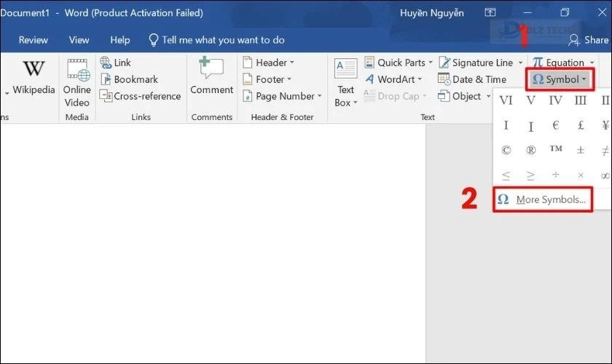Expand the Signature Line dropdown arrow
612x364 pixels.
(520, 63)
